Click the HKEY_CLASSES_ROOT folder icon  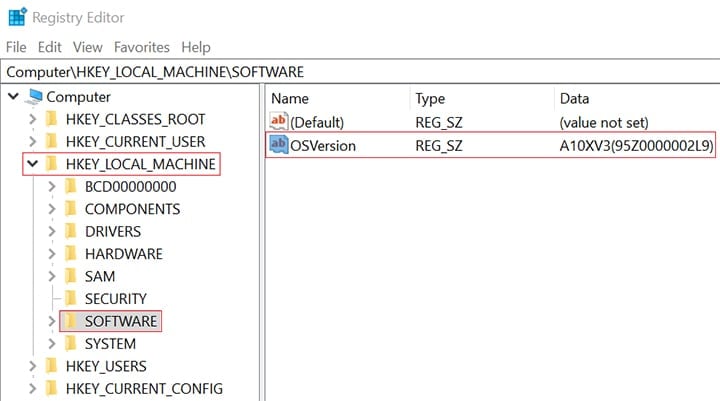(x=51, y=119)
